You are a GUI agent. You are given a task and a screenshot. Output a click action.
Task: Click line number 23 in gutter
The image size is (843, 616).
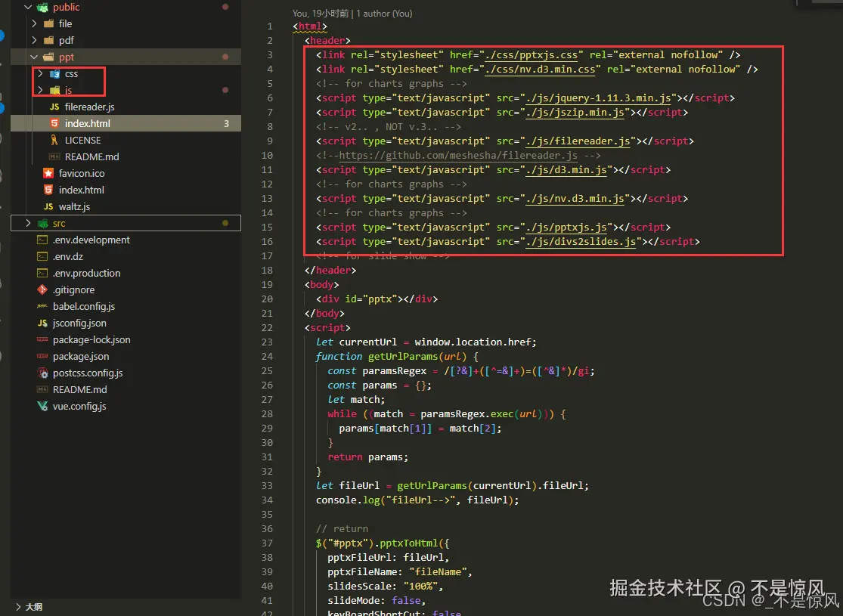(x=267, y=342)
